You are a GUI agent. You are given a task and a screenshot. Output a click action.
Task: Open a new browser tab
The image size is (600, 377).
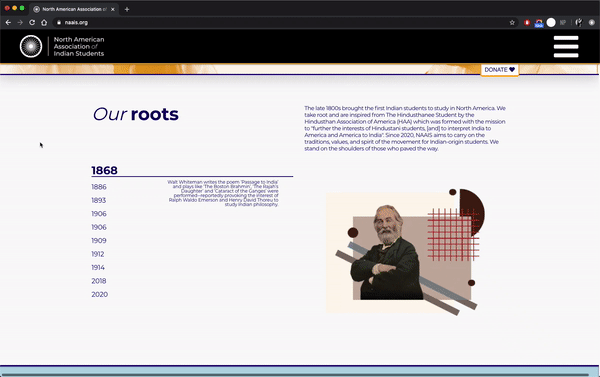[x=127, y=9]
